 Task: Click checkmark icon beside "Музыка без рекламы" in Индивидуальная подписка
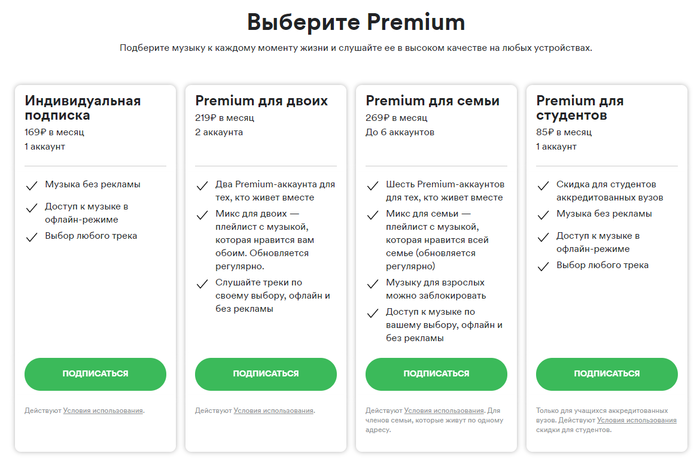pyautogui.click(x=31, y=185)
